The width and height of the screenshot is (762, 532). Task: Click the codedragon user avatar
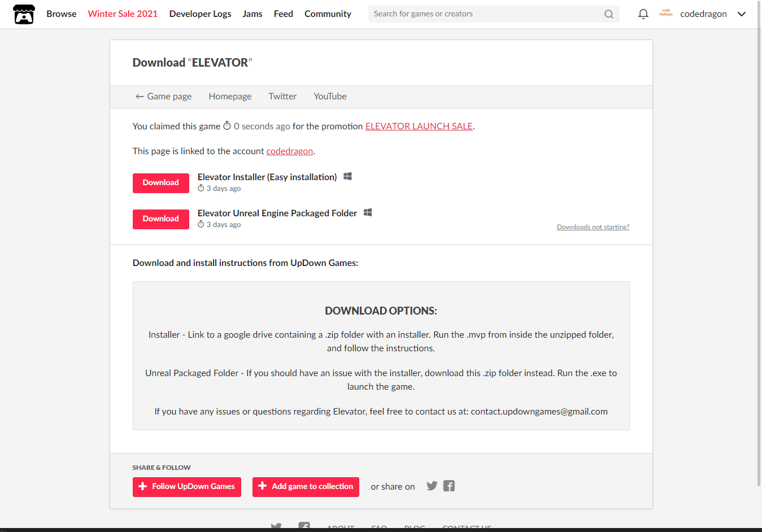[666, 14]
